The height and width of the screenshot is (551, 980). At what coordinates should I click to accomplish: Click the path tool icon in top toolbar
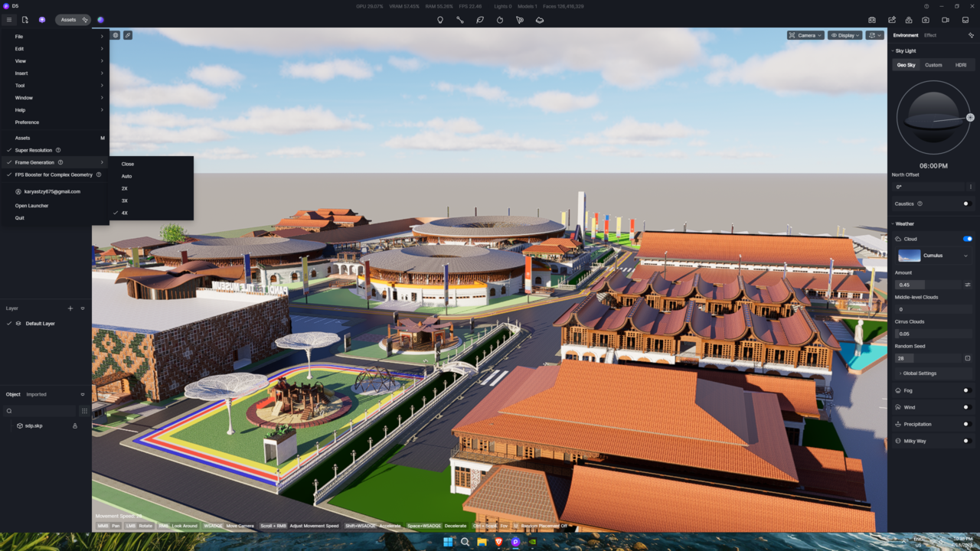pyautogui.click(x=460, y=20)
